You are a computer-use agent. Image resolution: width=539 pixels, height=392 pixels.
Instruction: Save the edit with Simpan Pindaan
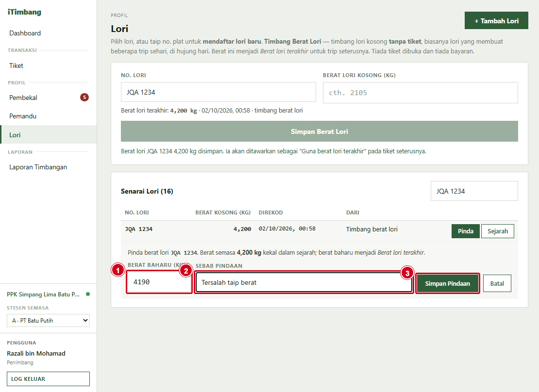coord(447,283)
